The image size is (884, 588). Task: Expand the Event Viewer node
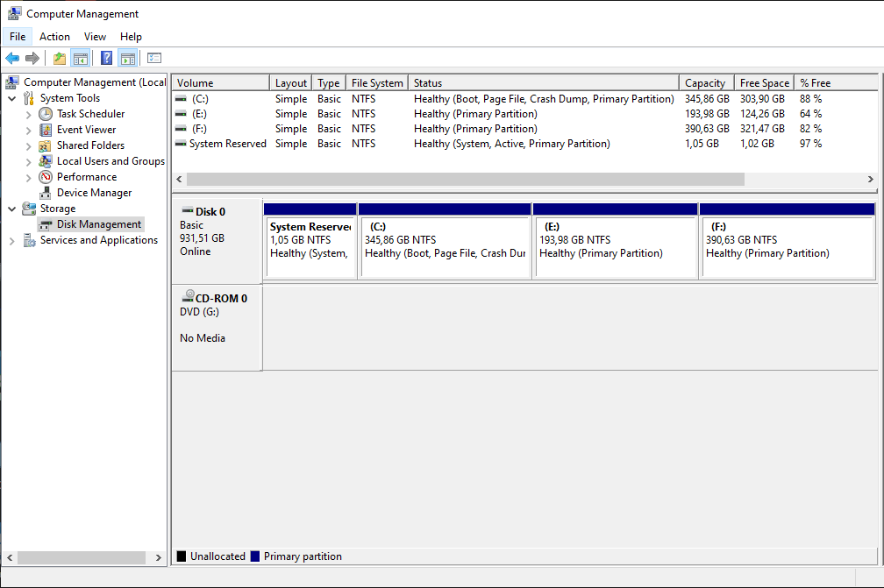tap(28, 130)
